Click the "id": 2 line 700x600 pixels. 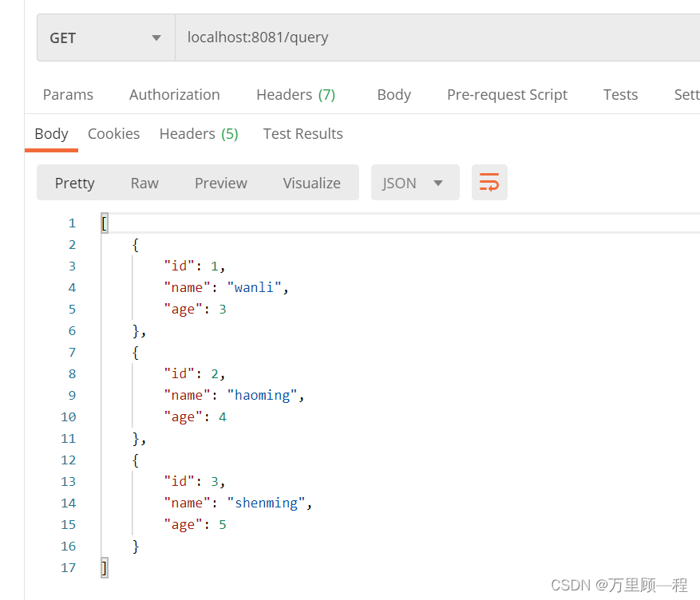coord(194,374)
